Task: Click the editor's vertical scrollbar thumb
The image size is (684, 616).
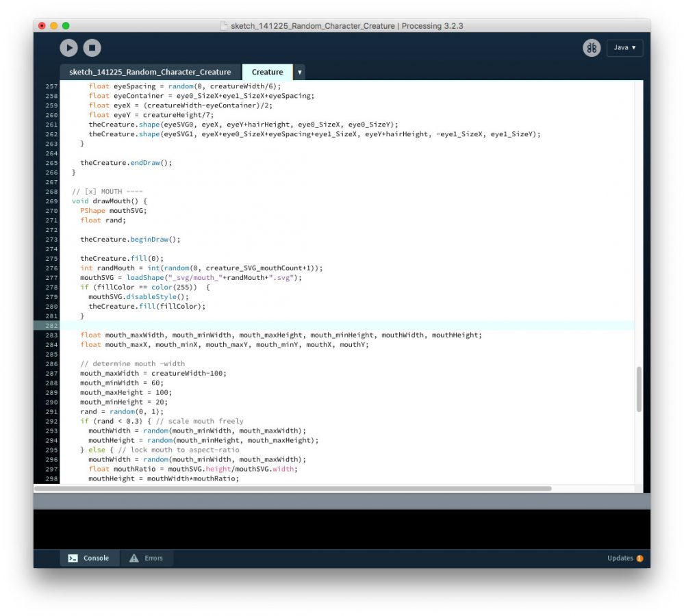Action: pos(639,388)
